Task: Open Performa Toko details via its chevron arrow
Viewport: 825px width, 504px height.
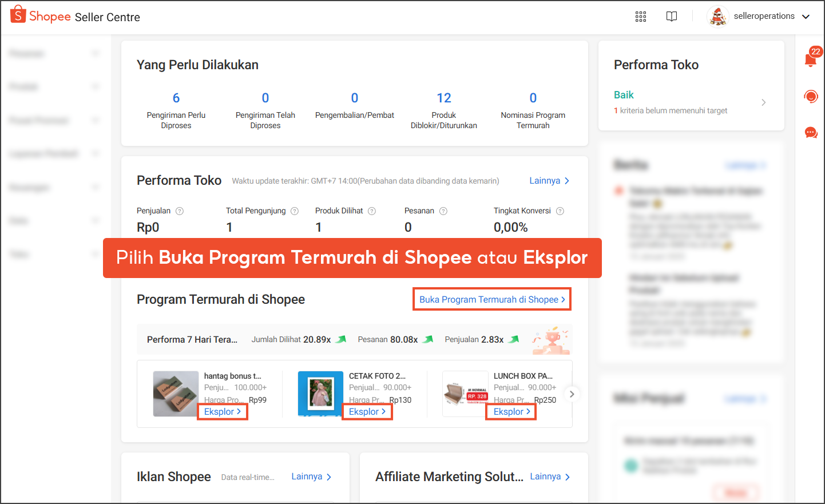Action: [764, 102]
